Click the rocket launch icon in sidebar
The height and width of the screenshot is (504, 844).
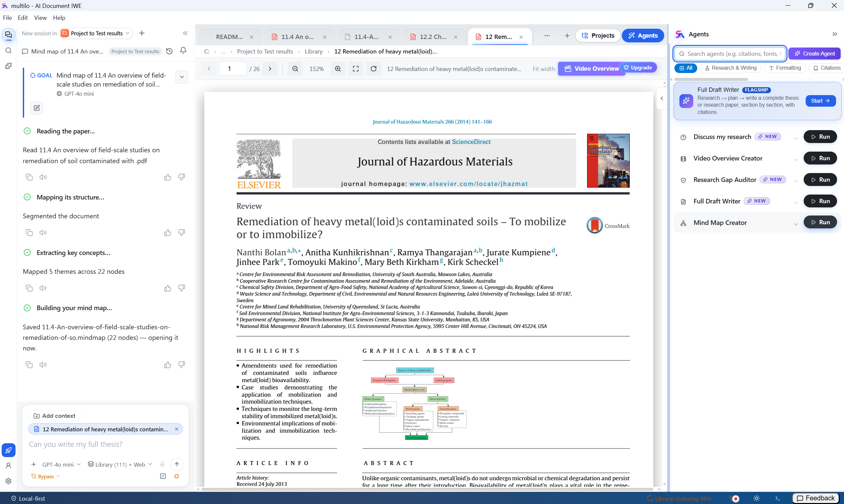[x=9, y=450]
